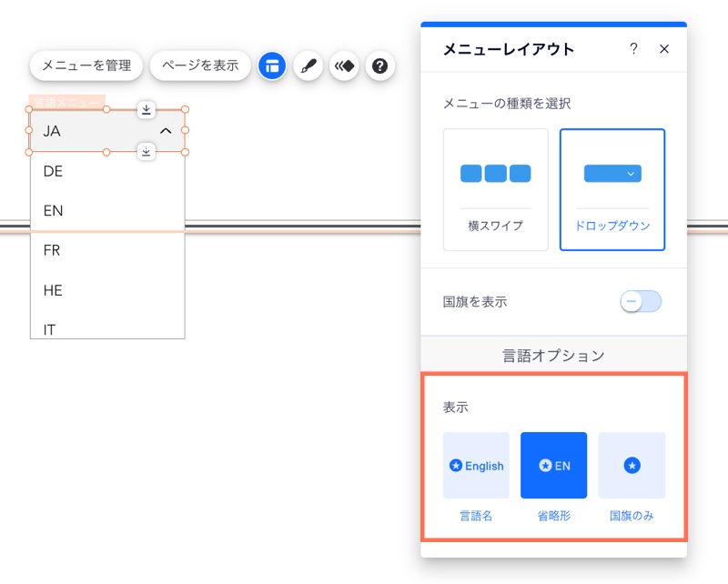
Task: Click the メニューを管理 button
Action: click(x=86, y=65)
